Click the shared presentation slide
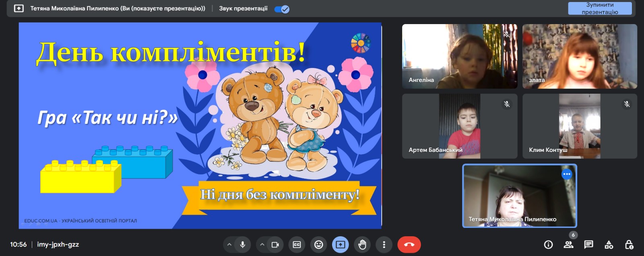The width and height of the screenshot is (644, 256). point(200,125)
